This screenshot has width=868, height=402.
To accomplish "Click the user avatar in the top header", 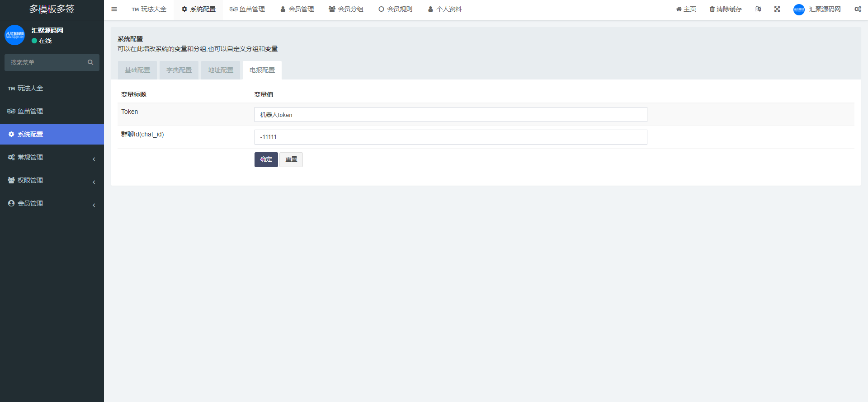I will coord(799,9).
